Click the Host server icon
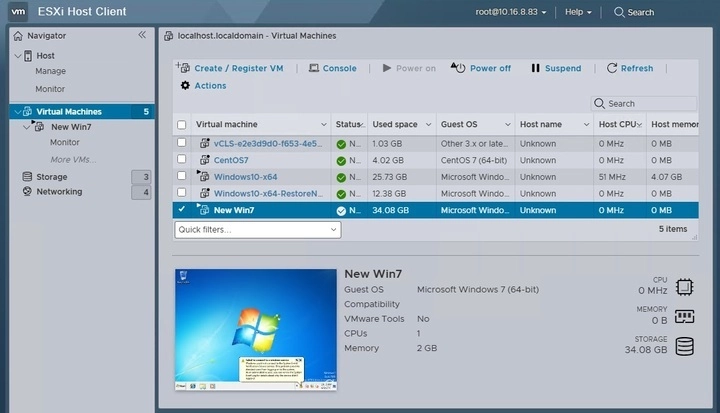Image resolution: width=720 pixels, height=413 pixels. [28, 56]
